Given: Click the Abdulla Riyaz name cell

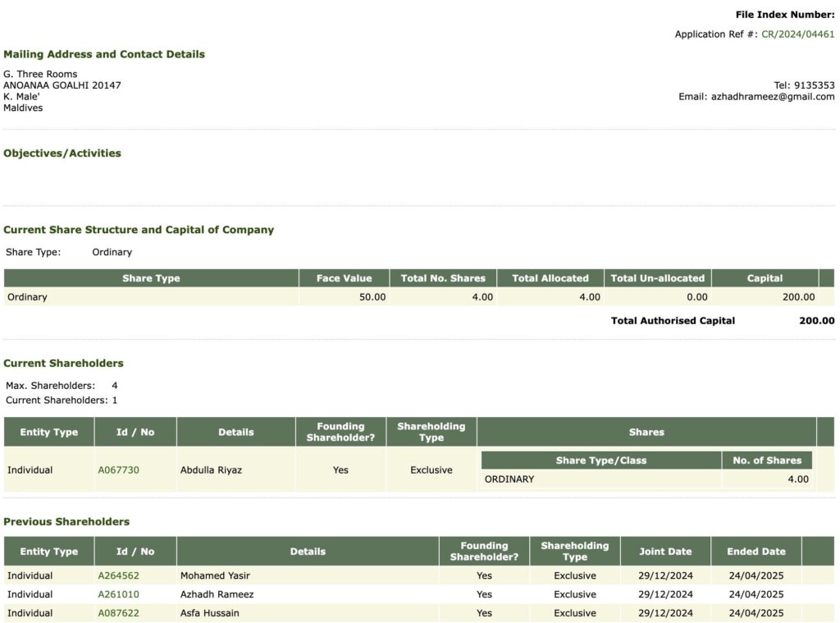Looking at the screenshot, I should 211,470.
